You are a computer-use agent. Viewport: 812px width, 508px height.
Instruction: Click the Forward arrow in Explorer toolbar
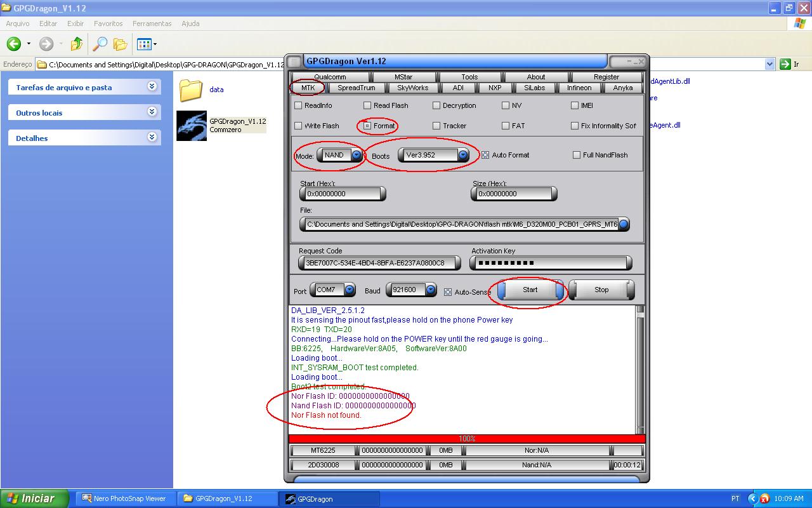pos(46,44)
